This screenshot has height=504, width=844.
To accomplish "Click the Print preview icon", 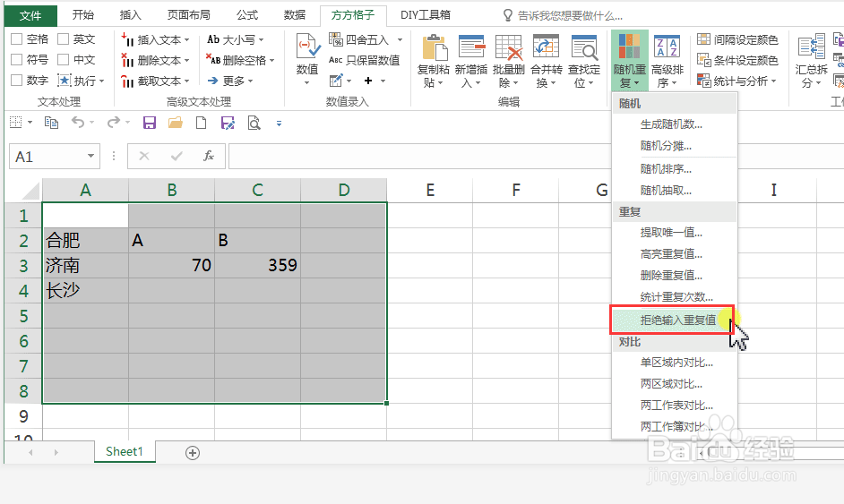I will tap(254, 124).
